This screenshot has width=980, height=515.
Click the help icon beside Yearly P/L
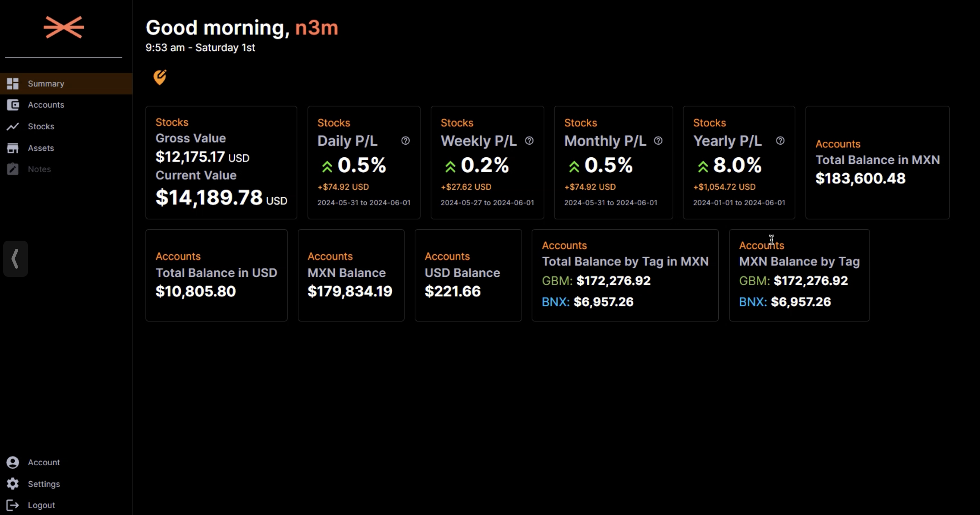pyautogui.click(x=780, y=141)
